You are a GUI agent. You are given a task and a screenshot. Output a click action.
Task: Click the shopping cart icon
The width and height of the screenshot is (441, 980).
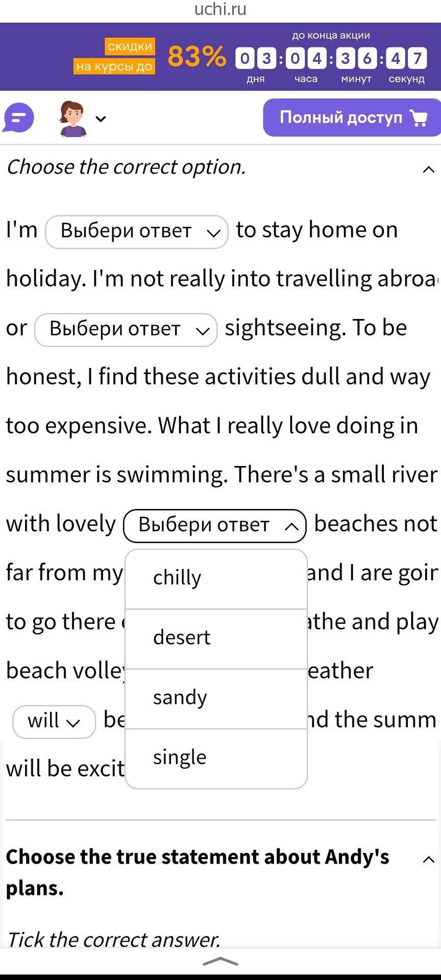pos(419,118)
